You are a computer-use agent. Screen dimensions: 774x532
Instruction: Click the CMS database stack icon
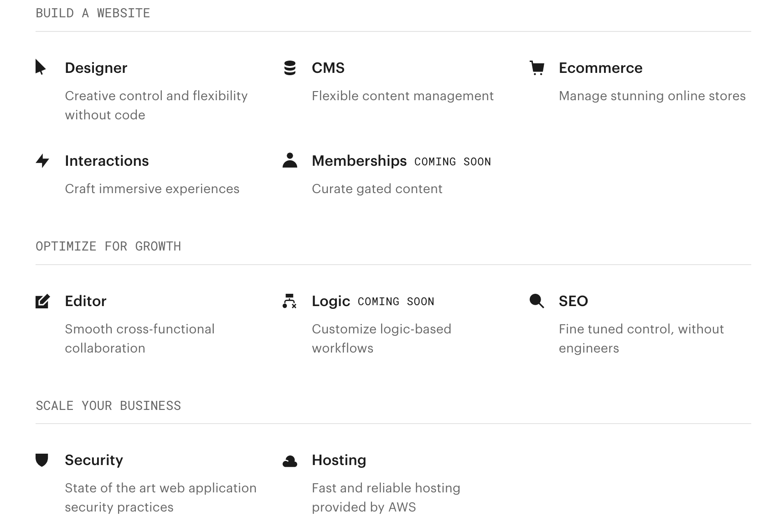click(290, 68)
